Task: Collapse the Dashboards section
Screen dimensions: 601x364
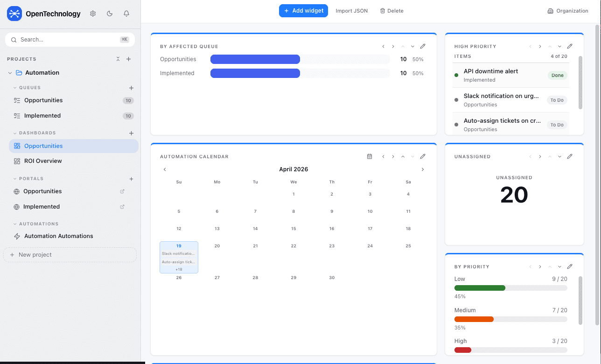Action: point(15,133)
